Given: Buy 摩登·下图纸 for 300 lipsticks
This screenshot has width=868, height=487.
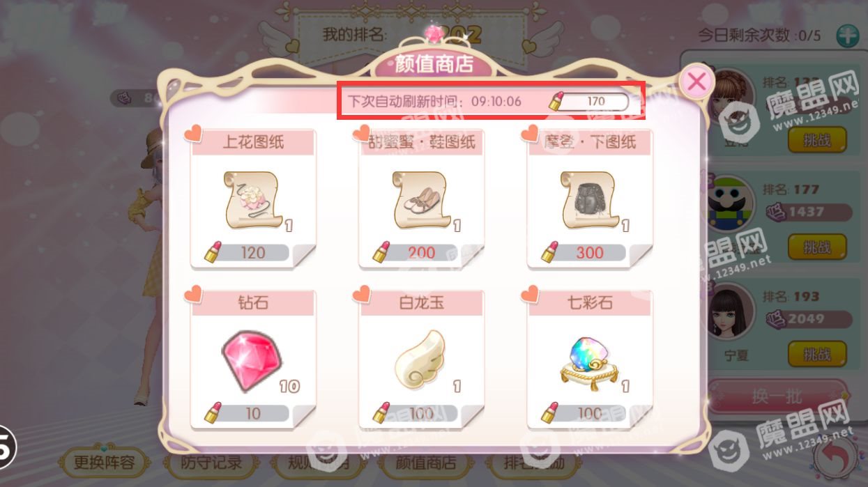Looking at the screenshot, I should tap(584, 252).
